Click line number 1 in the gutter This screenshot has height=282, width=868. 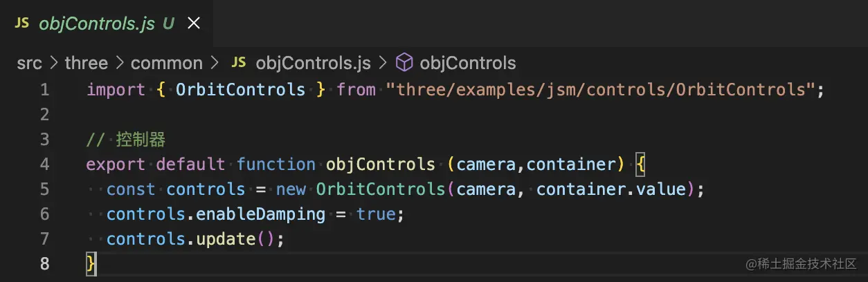click(45, 89)
